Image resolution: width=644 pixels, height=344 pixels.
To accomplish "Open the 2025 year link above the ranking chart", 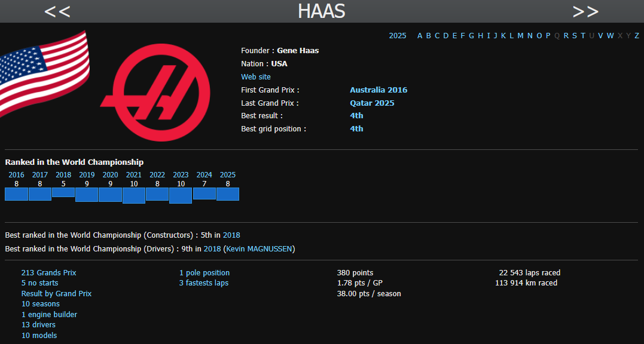I will tap(228, 175).
